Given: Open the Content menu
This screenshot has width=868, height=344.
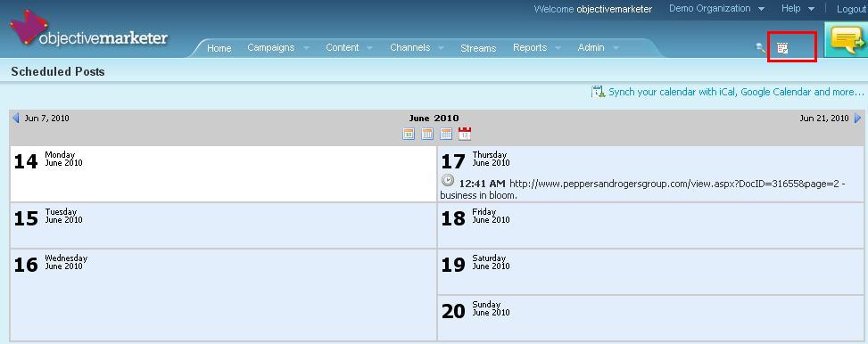Looking at the screenshot, I should coord(342,47).
